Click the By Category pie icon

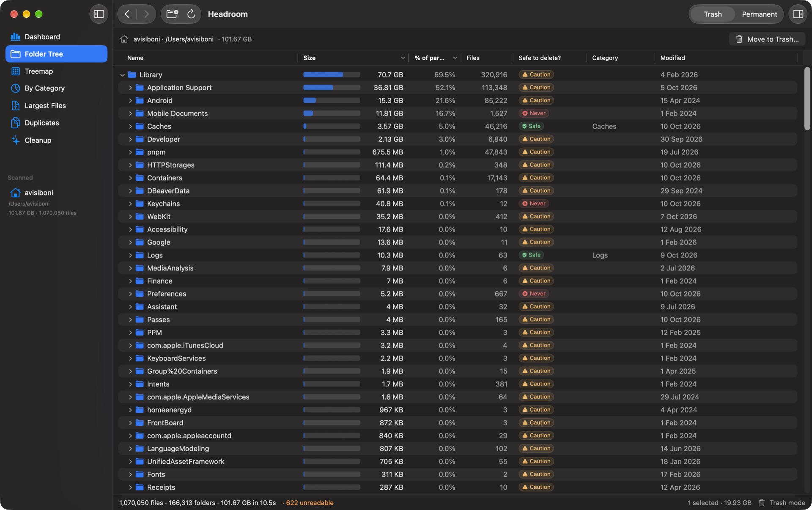point(16,88)
